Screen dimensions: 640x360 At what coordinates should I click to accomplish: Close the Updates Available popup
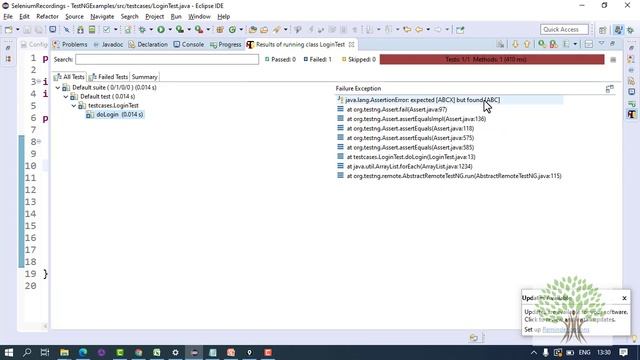(x=624, y=298)
